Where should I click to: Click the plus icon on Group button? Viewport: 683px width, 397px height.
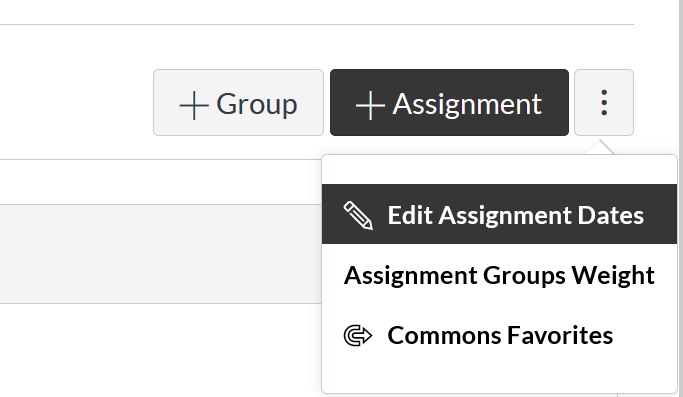(x=194, y=105)
